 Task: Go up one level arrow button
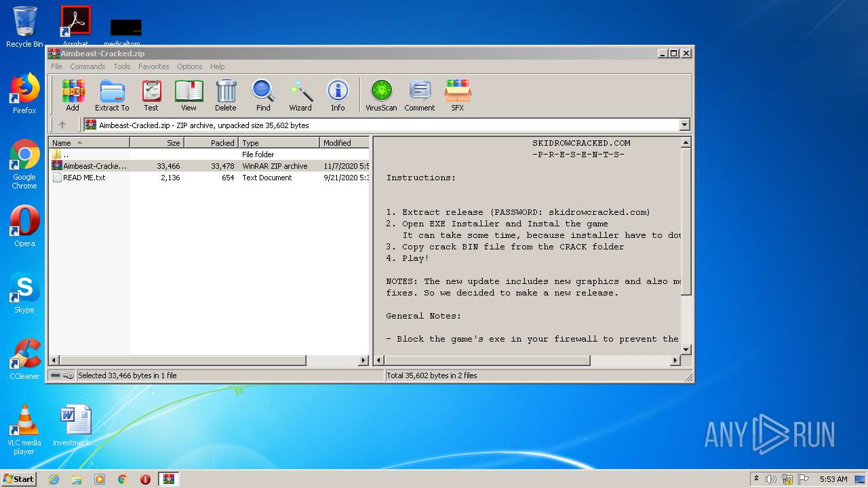pyautogui.click(x=62, y=125)
